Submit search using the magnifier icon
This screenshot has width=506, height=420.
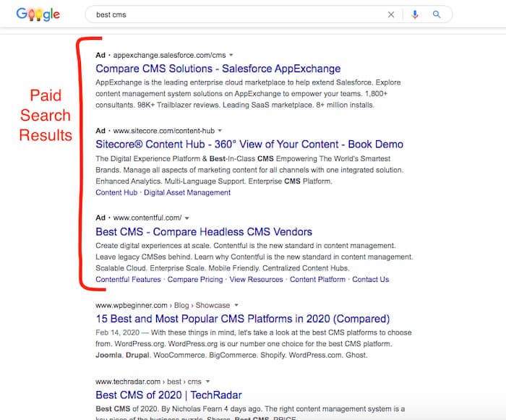click(437, 14)
